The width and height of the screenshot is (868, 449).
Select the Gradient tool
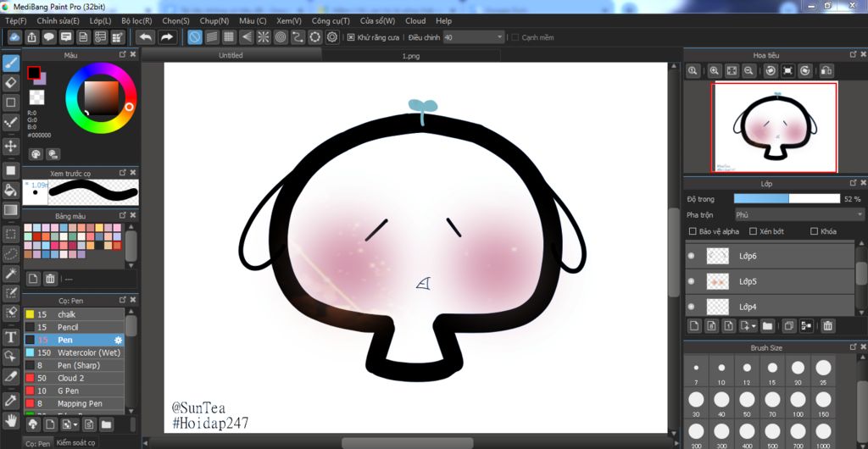[x=10, y=210]
